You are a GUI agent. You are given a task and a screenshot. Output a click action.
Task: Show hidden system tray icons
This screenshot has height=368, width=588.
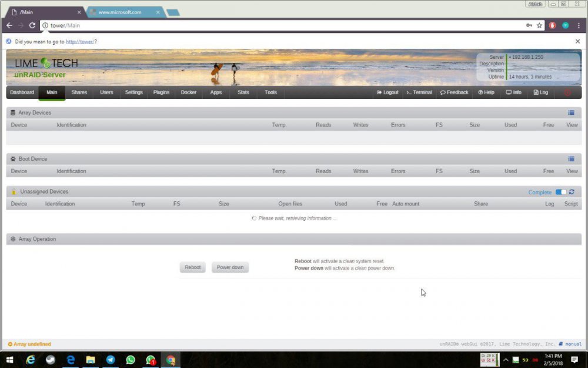point(506,360)
